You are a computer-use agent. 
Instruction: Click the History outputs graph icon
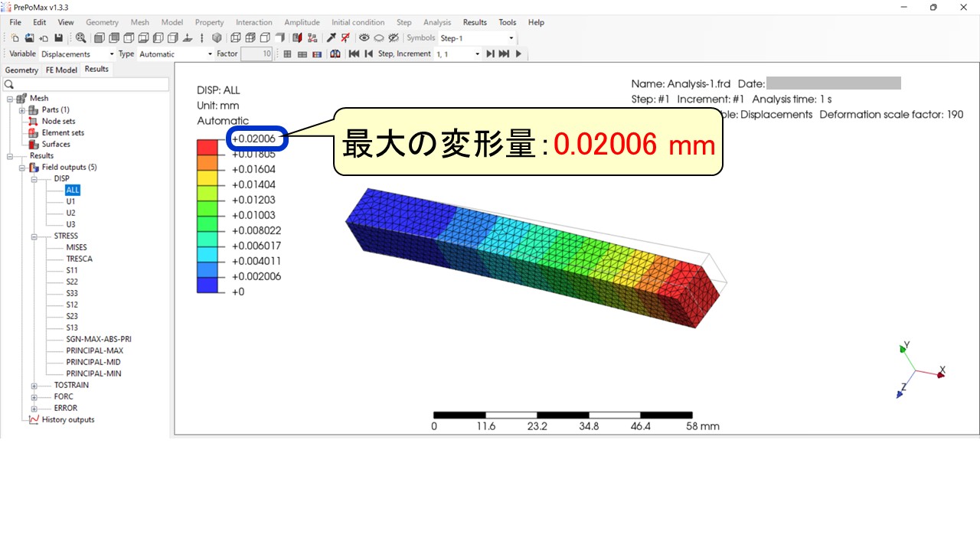point(34,419)
